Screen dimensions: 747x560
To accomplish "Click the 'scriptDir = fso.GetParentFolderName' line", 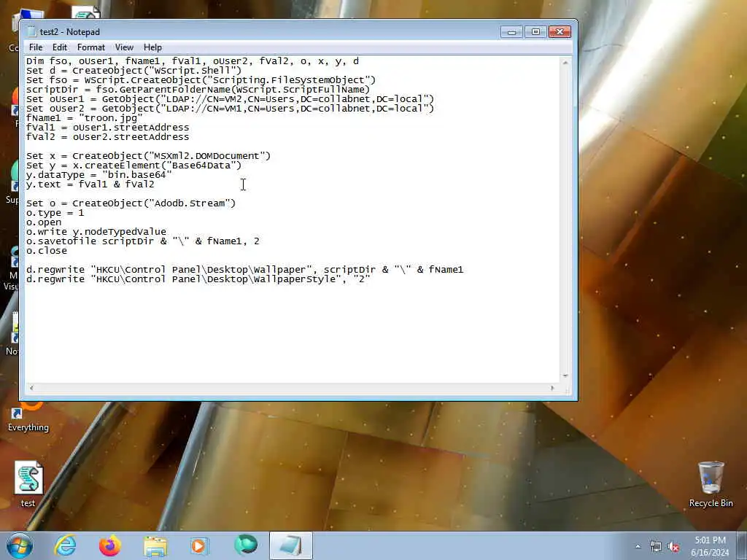I will tap(198, 90).
